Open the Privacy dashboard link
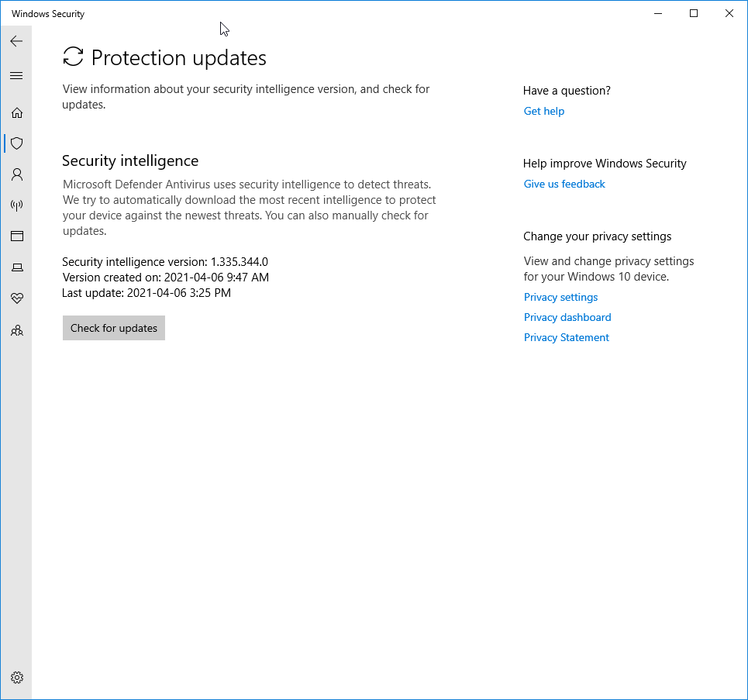This screenshot has width=748, height=700. pos(567,317)
